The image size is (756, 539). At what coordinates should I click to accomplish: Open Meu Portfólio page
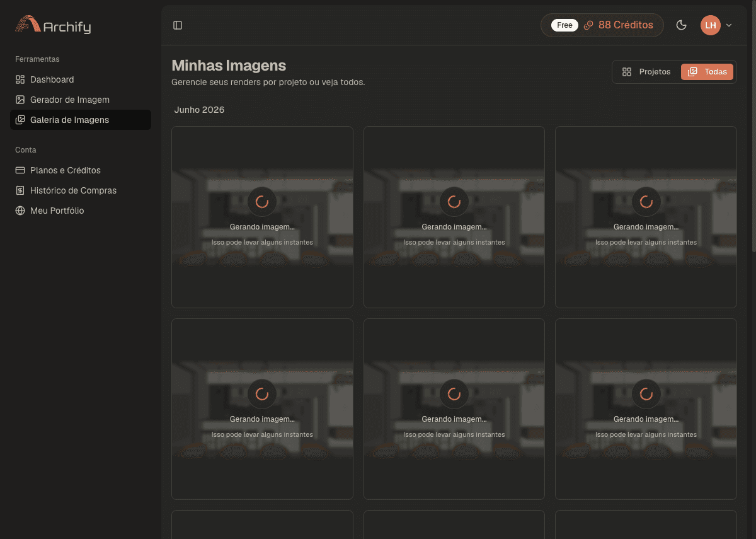[81, 211]
